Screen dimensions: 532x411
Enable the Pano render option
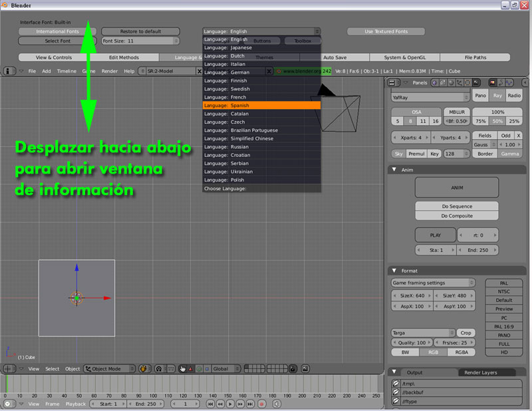pos(480,96)
